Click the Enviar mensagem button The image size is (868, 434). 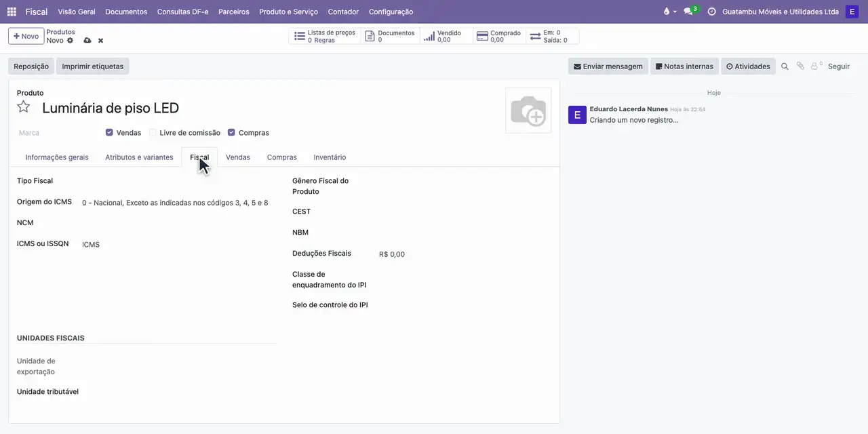tap(608, 66)
